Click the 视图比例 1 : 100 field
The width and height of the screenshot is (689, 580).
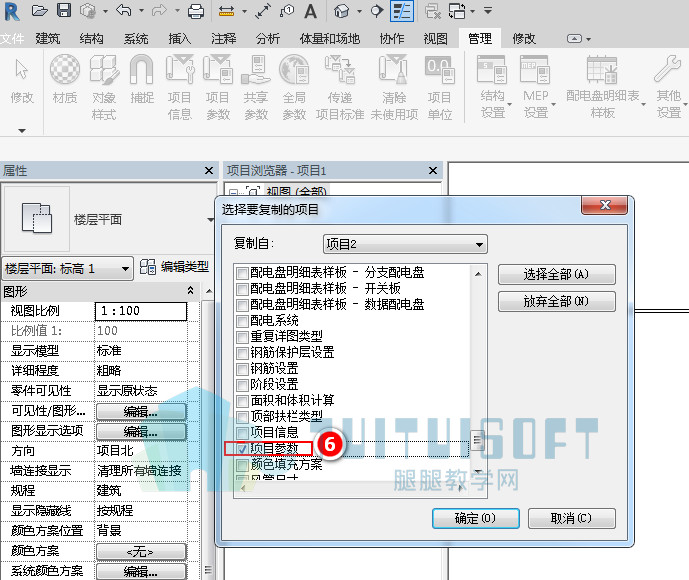pyautogui.click(x=141, y=311)
